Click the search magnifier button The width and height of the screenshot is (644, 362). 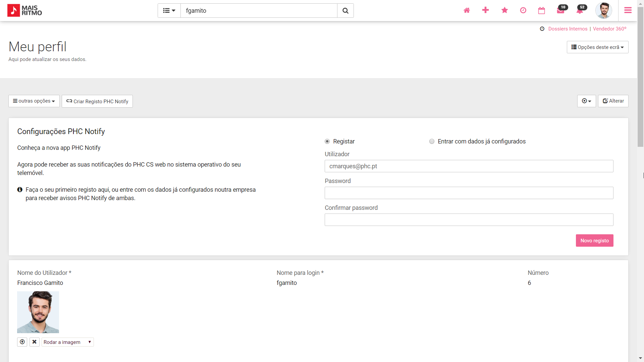345,11
